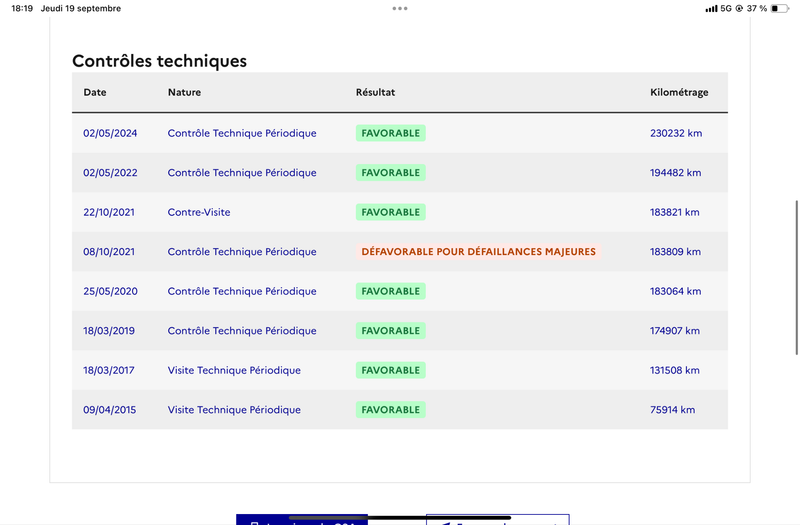This screenshot has height=525, width=800.
Task: Click the 183821 km mileage value
Action: click(x=674, y=212)
